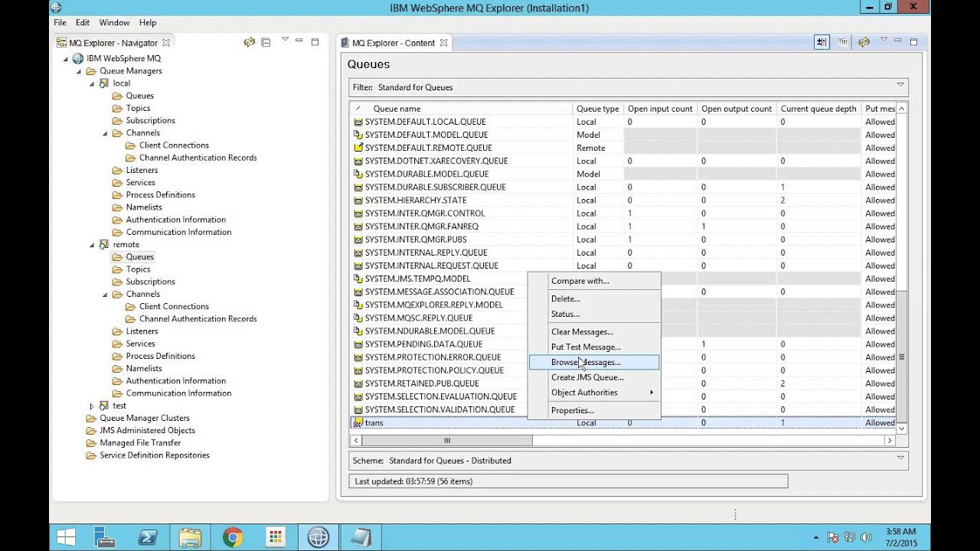This screenshot has width=980, height=551.
Task: Click the local queue manager icon
Action: pyautogui.click(x=104, y=83)
